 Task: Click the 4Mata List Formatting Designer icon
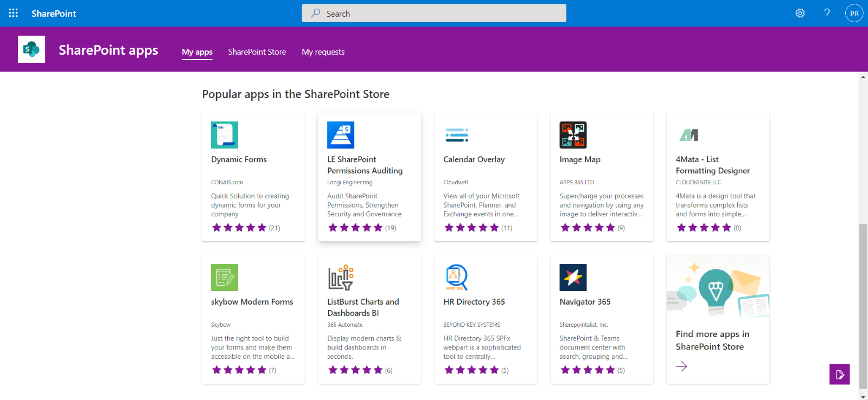tap(689, 135)
